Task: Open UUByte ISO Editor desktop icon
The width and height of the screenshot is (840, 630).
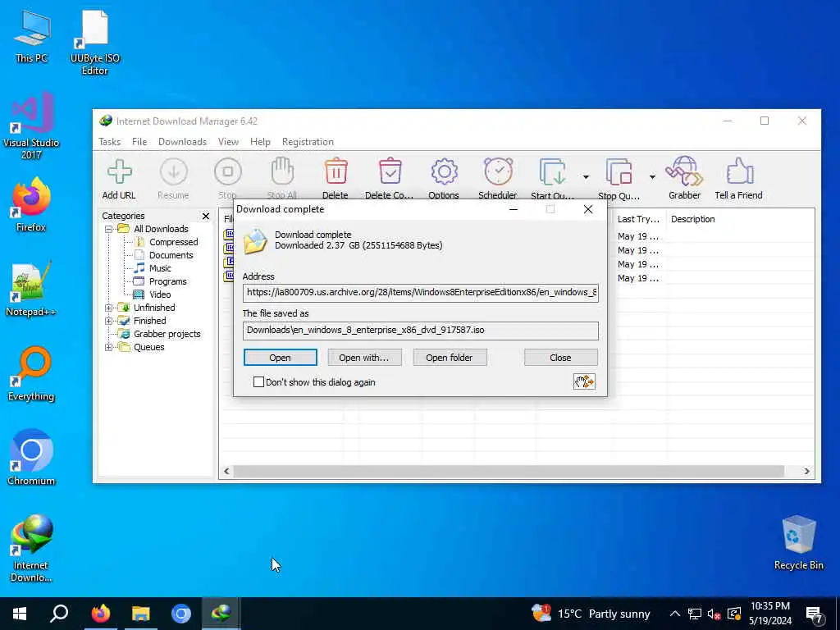Action: pyautogui.click(x=95, y=43)
